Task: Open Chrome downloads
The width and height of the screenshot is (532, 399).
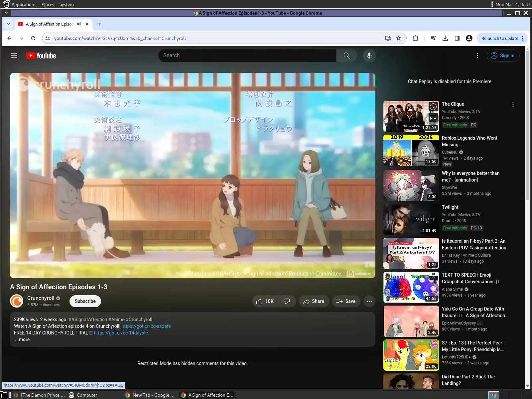Action: [445, 38]
